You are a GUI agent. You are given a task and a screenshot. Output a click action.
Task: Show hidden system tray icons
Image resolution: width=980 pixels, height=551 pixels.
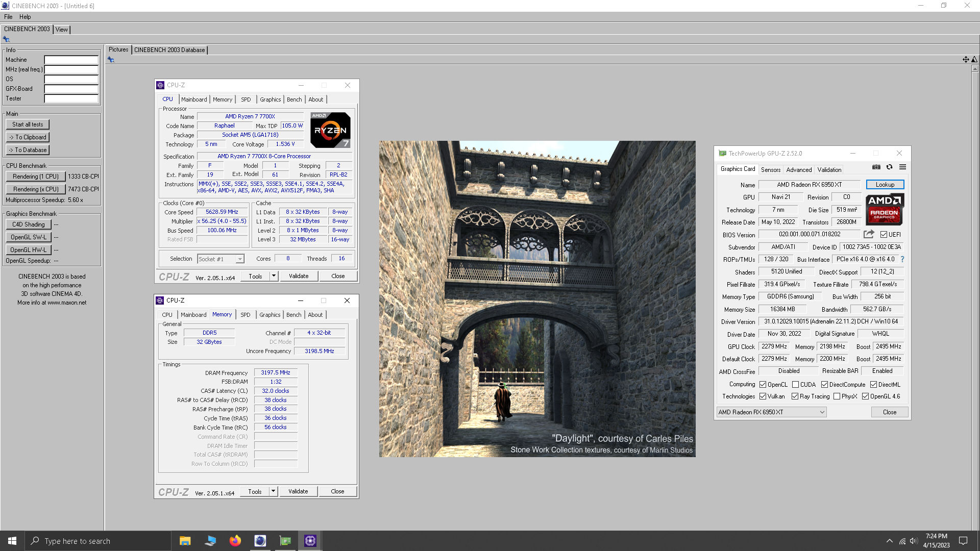click(890, 541)
